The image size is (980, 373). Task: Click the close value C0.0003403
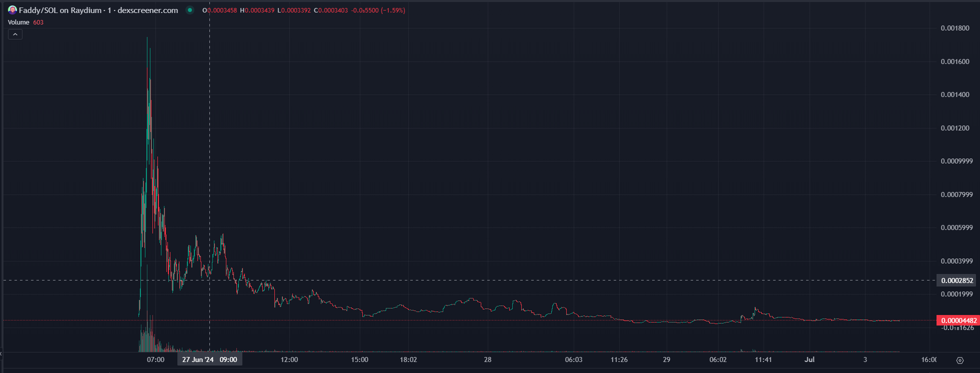(x=331, y=10)
